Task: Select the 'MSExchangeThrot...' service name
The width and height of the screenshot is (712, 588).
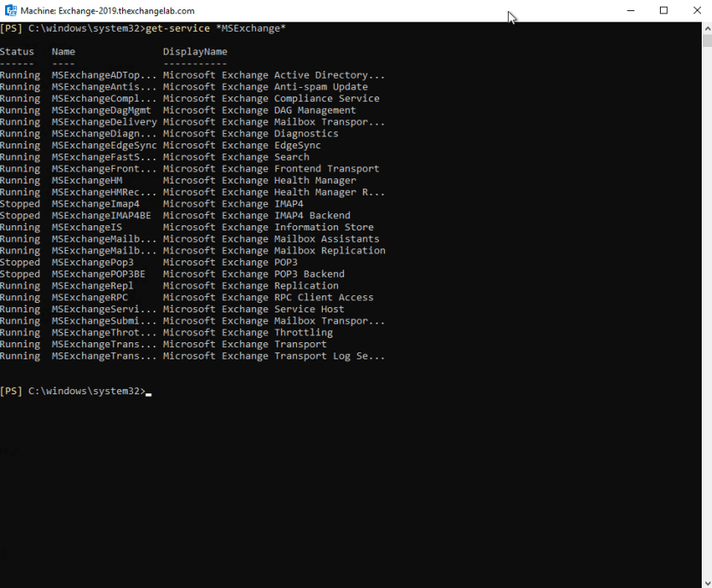Action: click(104, 333)
